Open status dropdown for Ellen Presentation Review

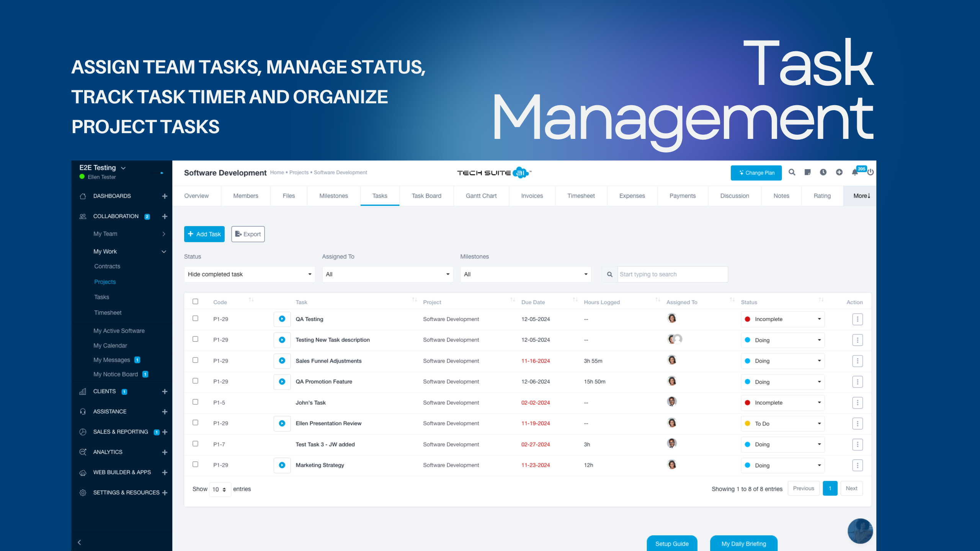pos(782,424)
